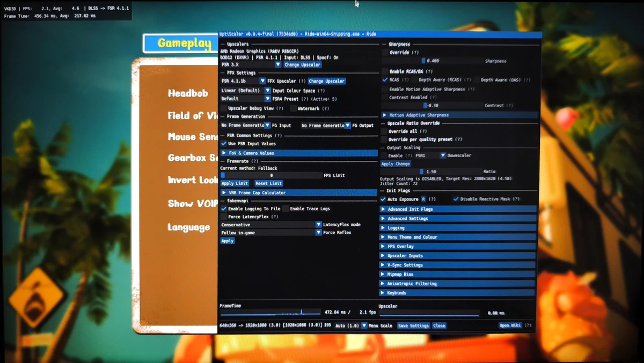Click the Open Wiki button
The width and height of the screenshot is (644, 363).
pos(510,325)
